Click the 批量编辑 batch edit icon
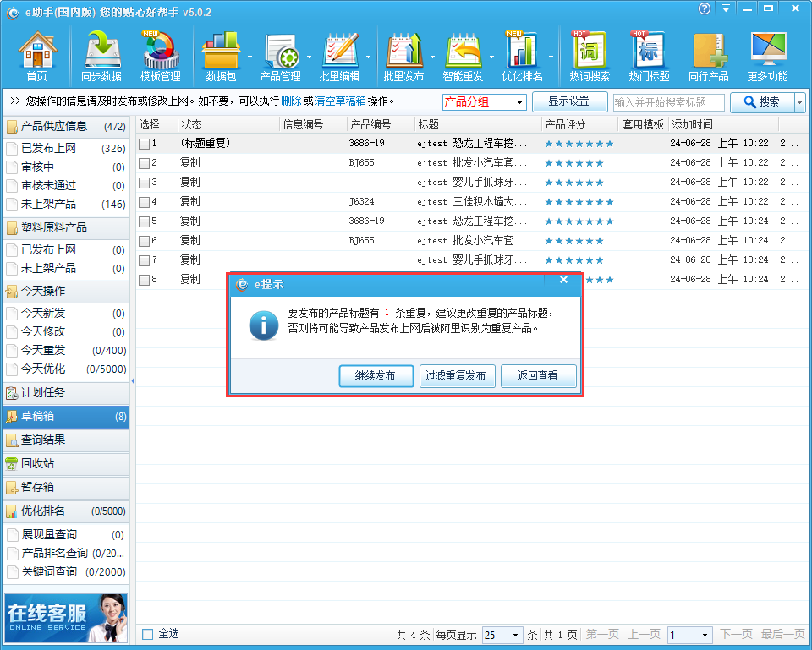The width and height of the screenshot is (812, 650). (x=339, y=57)
